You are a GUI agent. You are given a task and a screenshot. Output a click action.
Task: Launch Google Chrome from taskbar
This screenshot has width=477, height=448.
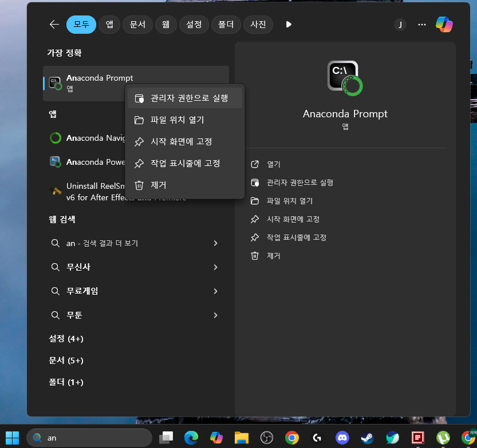pyautogui.click(x=292, y=438)
